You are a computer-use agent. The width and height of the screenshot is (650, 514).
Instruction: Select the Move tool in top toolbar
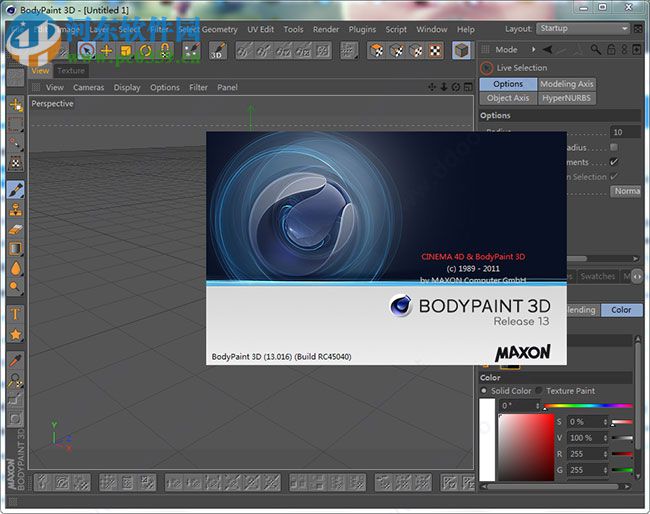(107, 50)
